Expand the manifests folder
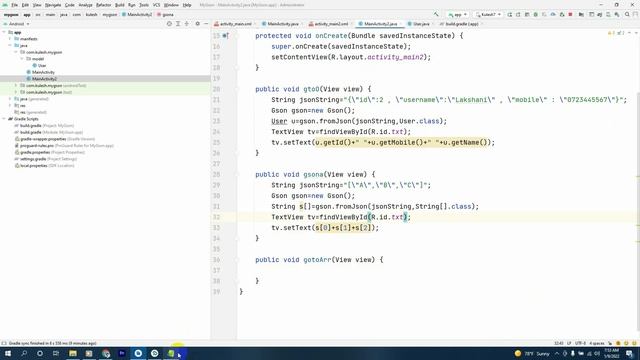640x360 pixels. pyautogui.click(x=10, y=39)
